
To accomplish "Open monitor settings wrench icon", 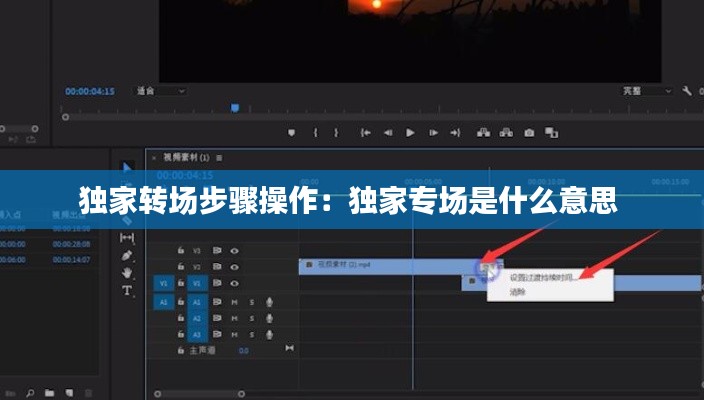I will click(x=687, y=91).
